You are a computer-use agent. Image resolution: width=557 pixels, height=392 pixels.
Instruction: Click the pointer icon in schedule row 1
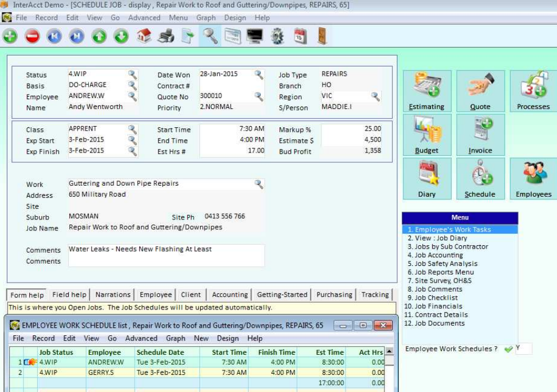click(30, 362)
